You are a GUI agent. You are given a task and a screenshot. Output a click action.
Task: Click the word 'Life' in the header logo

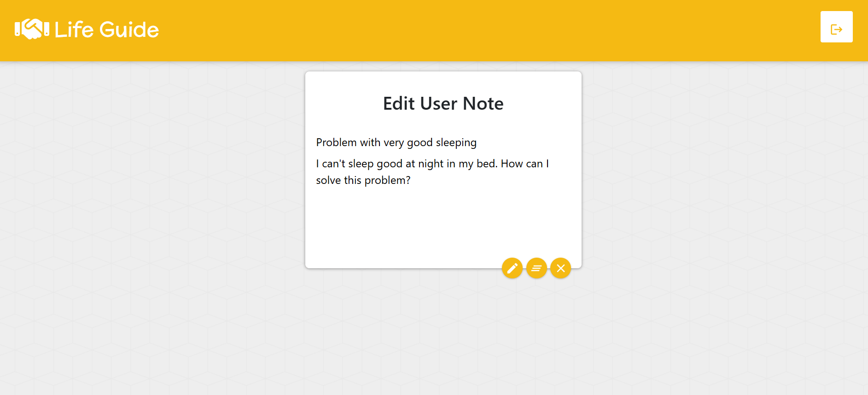tap(74, 30)
